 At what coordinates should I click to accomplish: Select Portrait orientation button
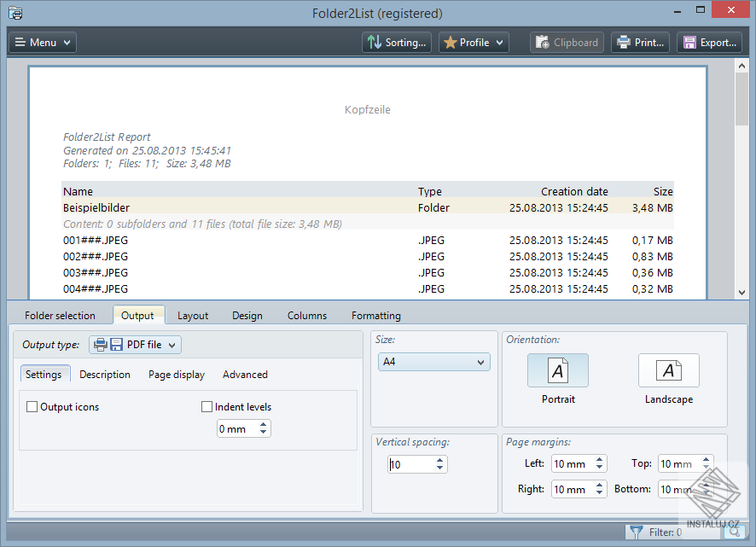click(x=558, y=370)
